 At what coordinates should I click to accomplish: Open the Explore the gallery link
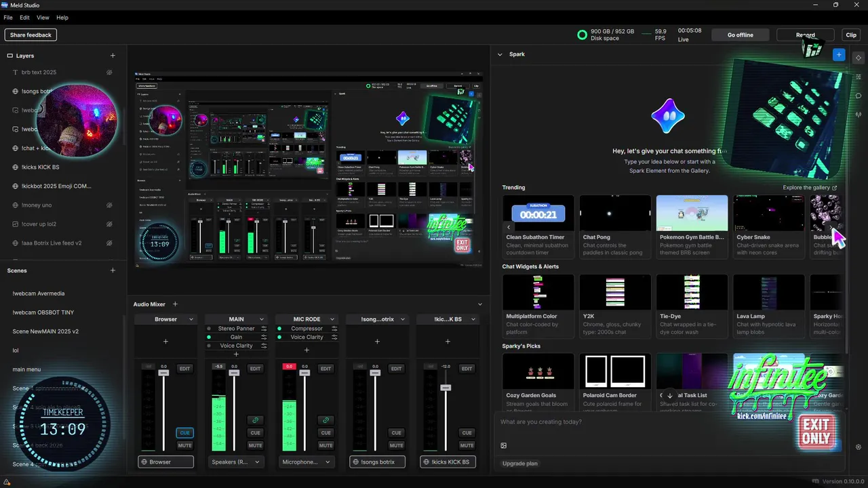[810, 188]
